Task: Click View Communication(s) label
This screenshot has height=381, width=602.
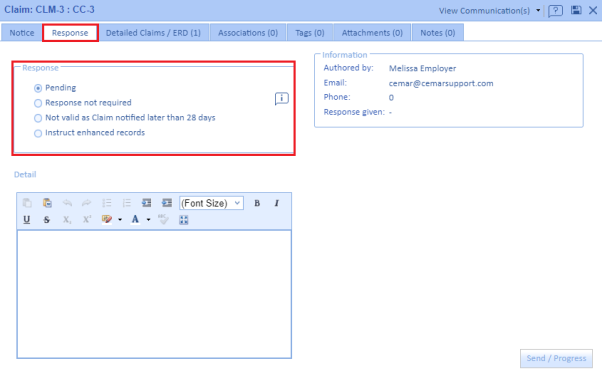Action: point(485,11)
